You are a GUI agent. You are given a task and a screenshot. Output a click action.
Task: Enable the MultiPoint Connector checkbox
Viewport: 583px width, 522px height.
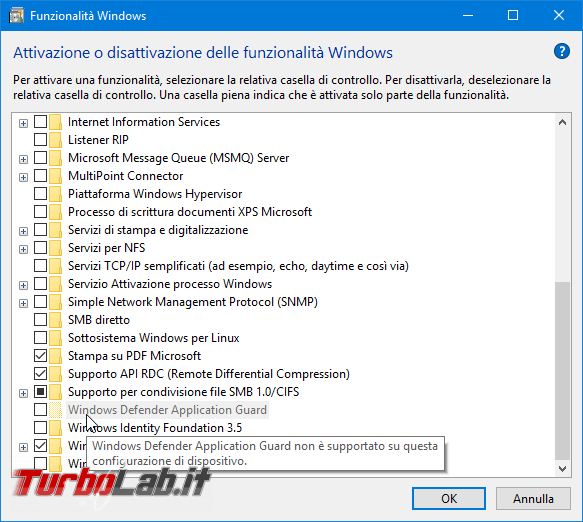pyautogui.click(x=41, y=175)
